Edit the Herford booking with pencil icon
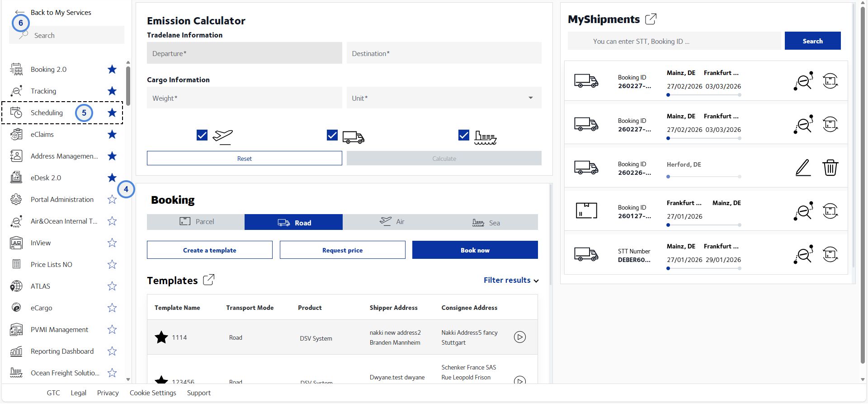Image resolution: width=868 pixels, height=407 pixels. coord(803,168)
